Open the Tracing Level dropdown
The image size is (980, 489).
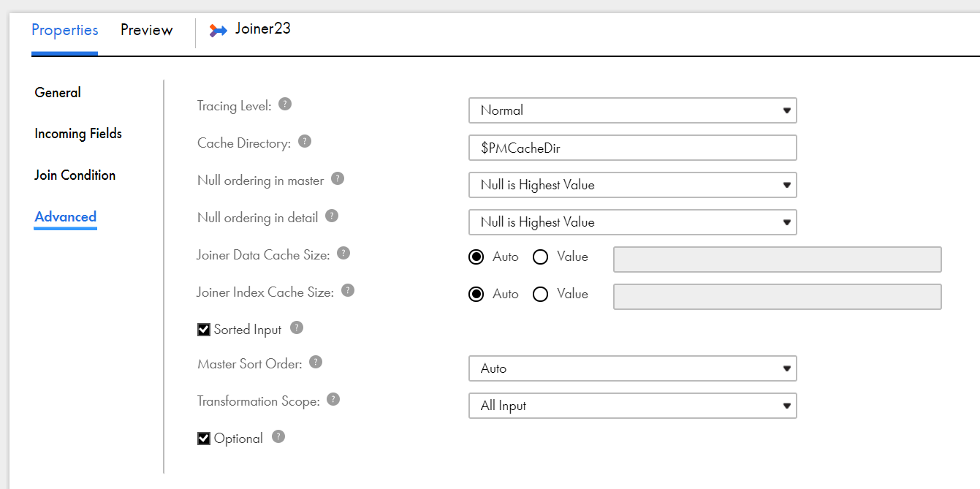[632, 110]
